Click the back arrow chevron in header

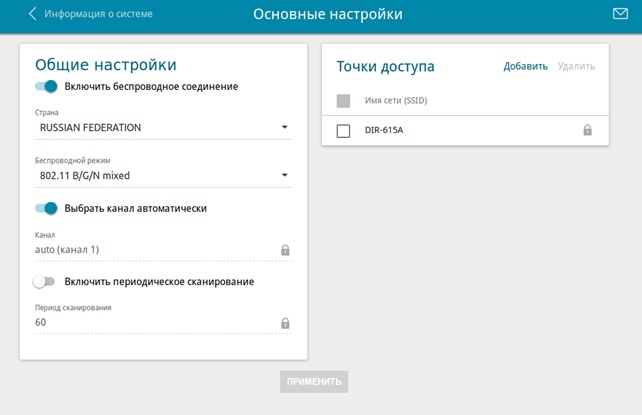point(32,14)
